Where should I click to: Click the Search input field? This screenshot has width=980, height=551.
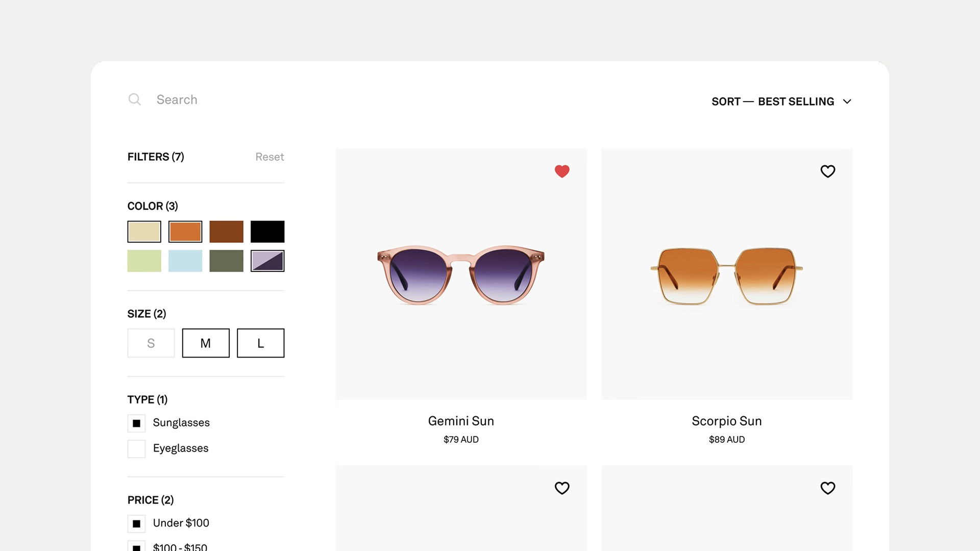177,99
